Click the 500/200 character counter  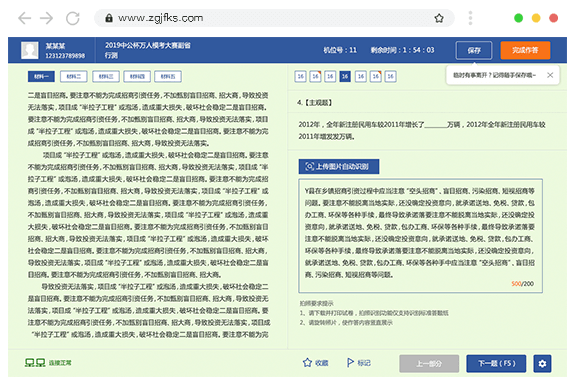coord(522,284)
